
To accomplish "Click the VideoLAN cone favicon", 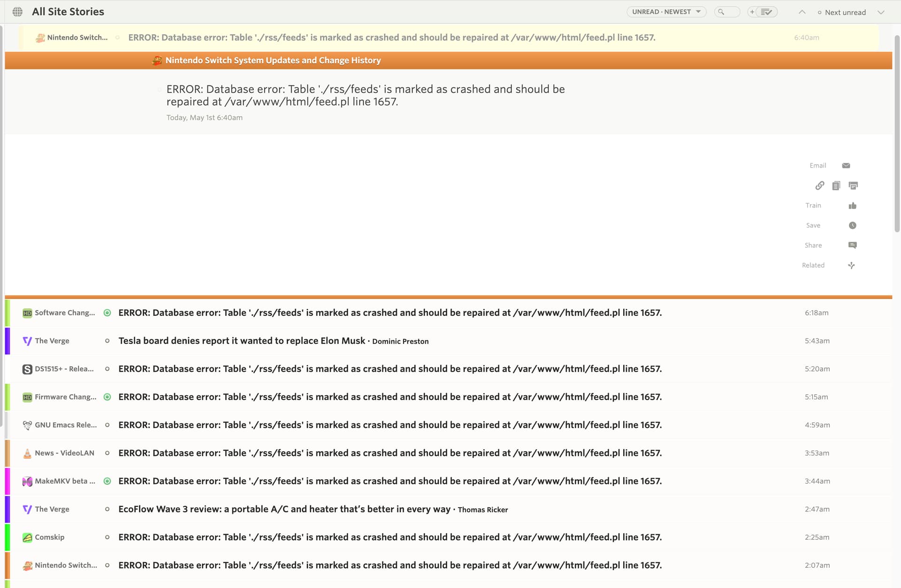I will coord(27,453).
